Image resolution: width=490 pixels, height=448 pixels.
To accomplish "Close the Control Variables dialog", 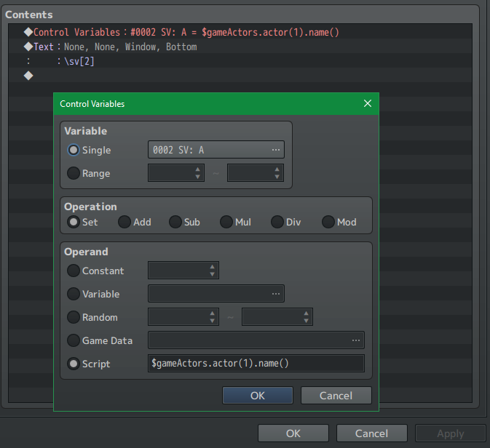I will [368, 103].
